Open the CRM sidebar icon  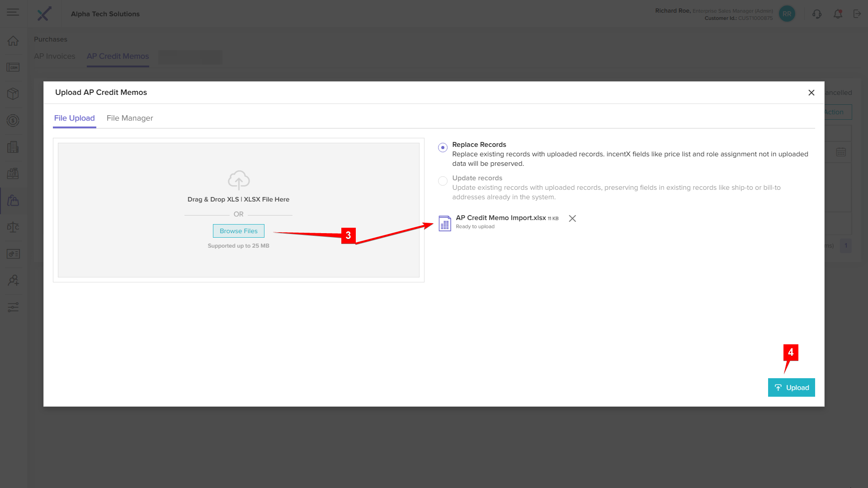[x=13, y=67]
